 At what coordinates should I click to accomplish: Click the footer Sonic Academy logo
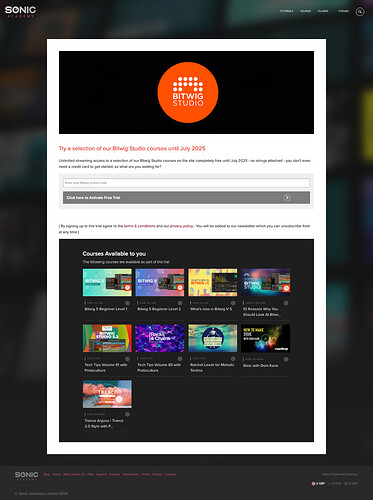[x=26, y=475]
